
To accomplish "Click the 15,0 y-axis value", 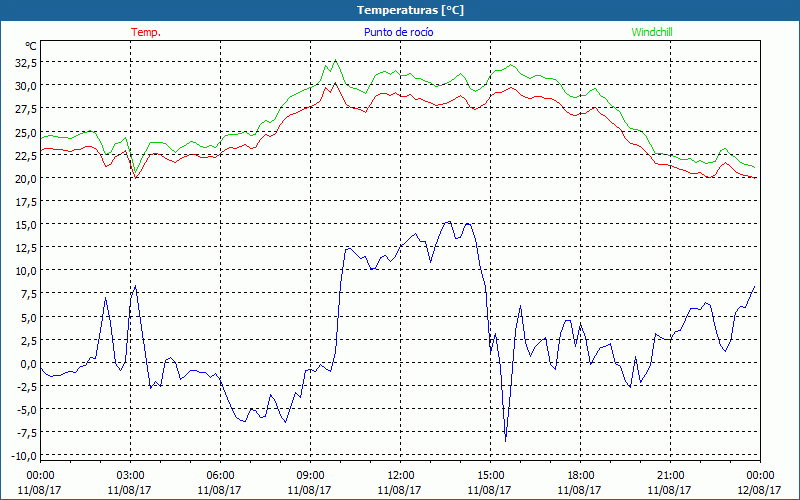I will (26, 225).
